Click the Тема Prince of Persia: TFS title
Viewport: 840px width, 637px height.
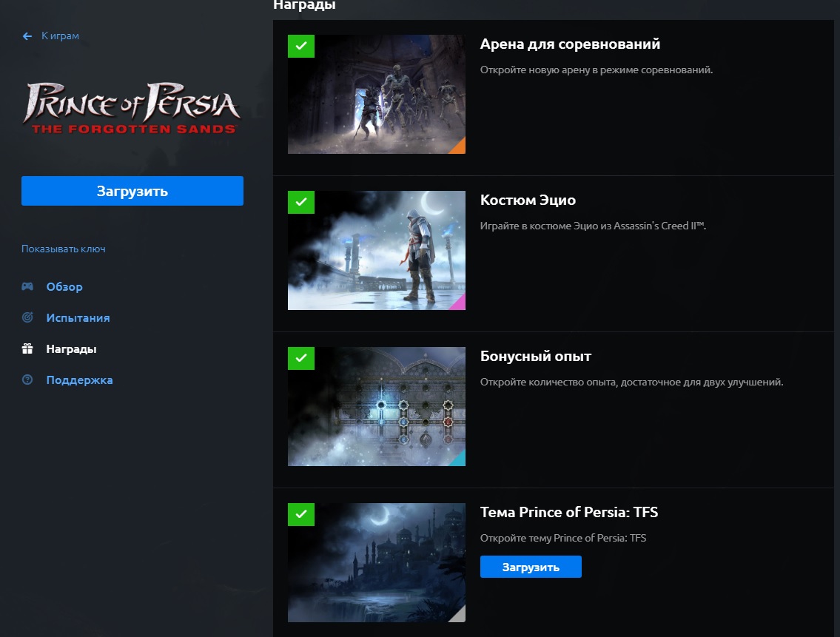[x=569, y=512]
